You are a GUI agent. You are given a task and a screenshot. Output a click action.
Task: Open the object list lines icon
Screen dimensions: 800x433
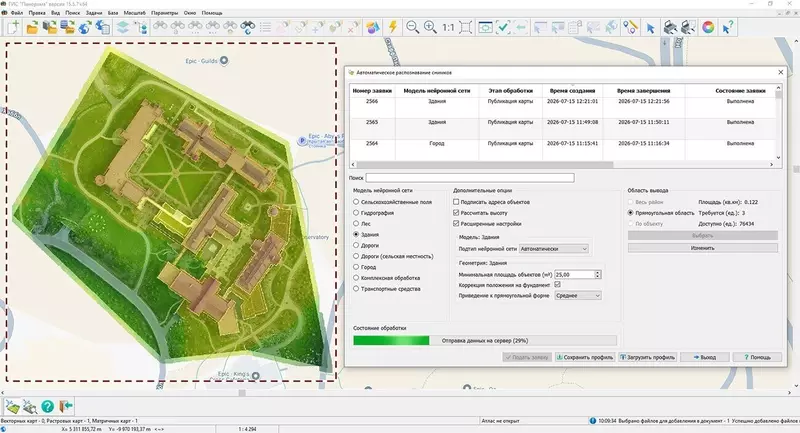pos(265,27)
